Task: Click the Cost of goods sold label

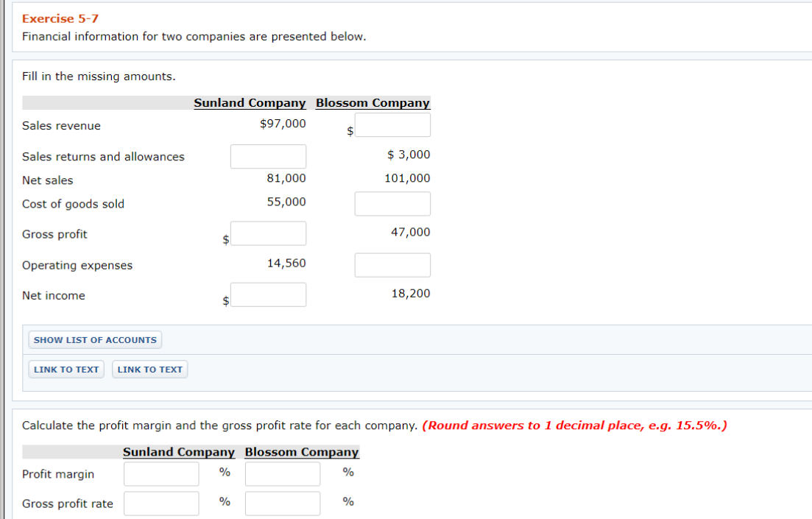Action: [73, 204]
